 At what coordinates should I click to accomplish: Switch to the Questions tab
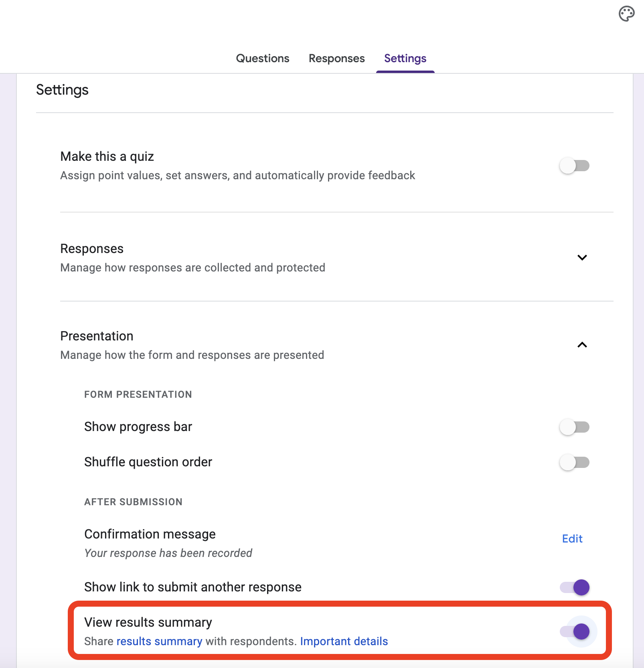[x=263, y=59]
